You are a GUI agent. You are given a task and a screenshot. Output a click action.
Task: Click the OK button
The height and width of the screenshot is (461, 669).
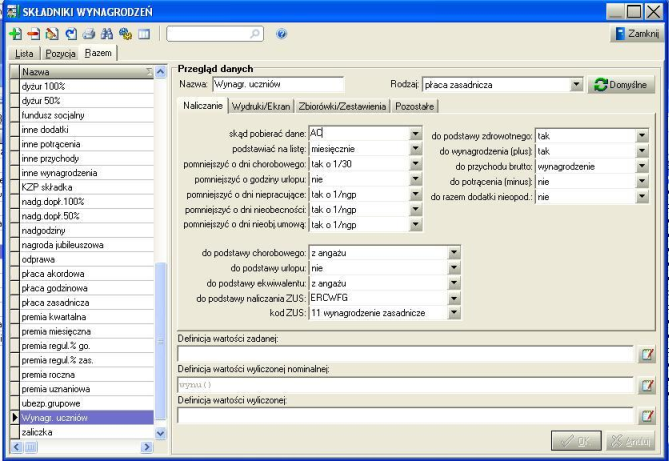576,441
